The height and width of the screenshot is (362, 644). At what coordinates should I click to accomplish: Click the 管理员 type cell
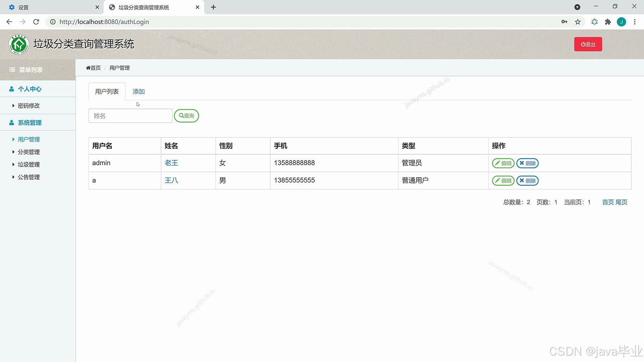443,163
